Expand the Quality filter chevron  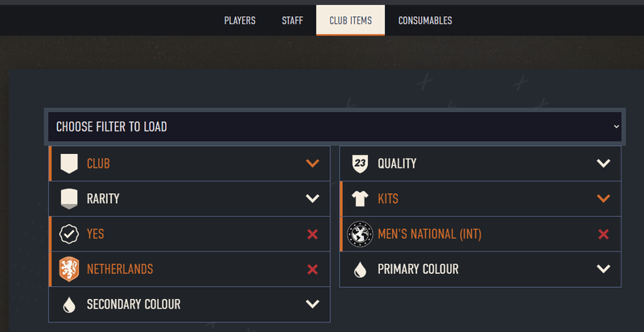[603, 164]
